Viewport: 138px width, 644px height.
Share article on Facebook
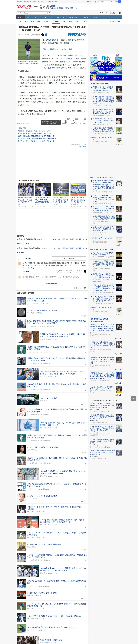point(46,35)
